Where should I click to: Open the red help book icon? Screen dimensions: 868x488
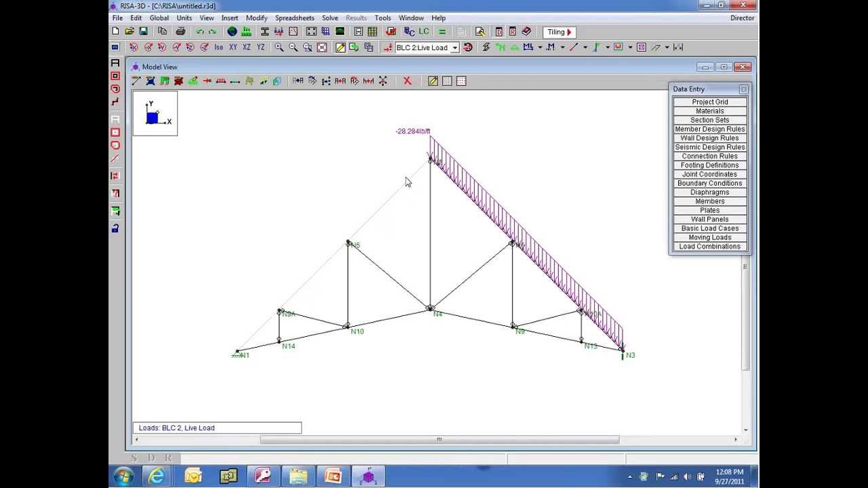coord(526,31)
